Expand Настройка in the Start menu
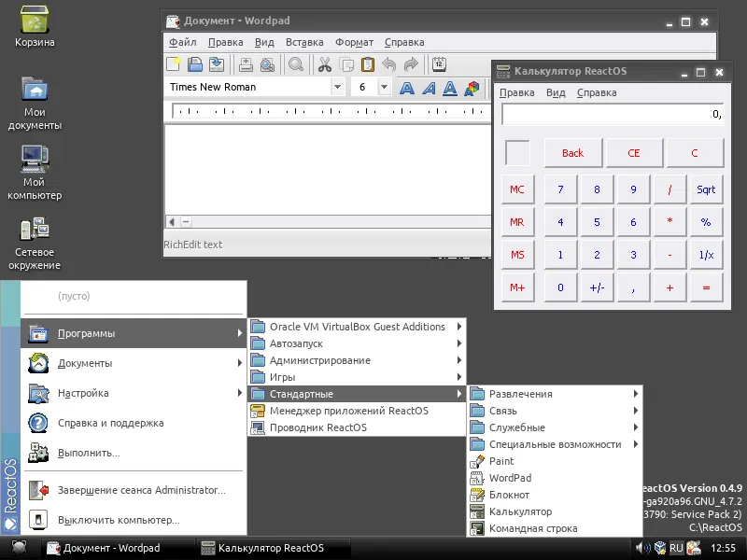This screenshot has height=560, width=747. 134,393
